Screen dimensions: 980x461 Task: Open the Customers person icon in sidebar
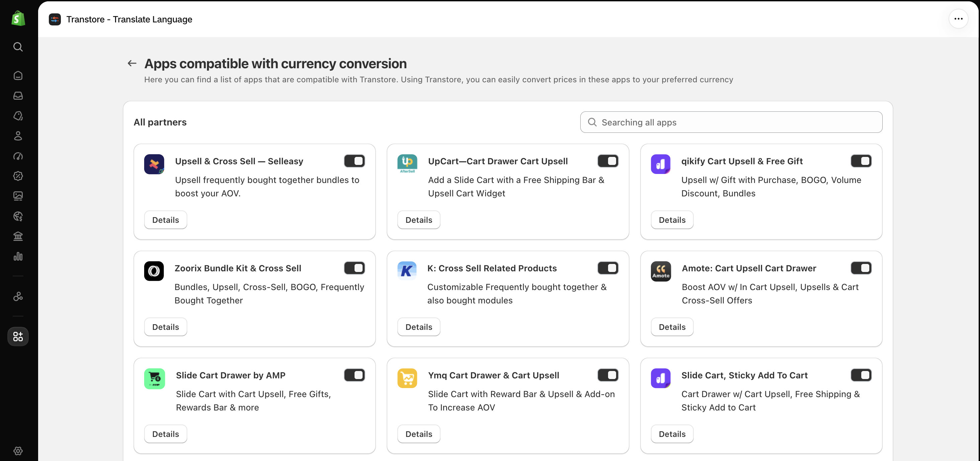(x=18, y=136)
